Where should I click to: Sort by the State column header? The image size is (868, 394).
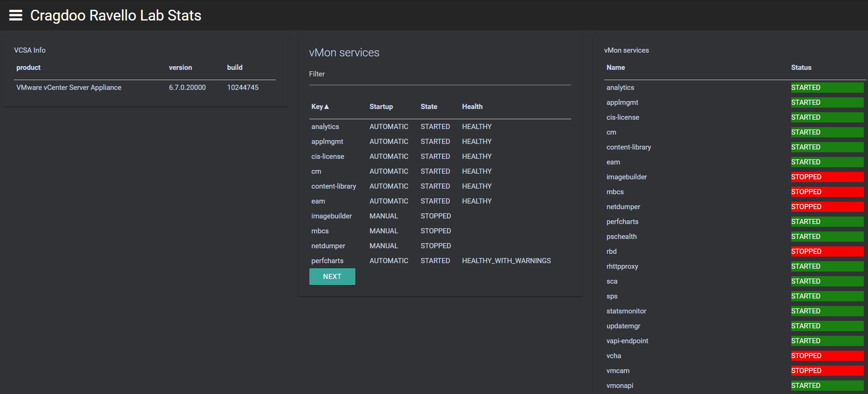click(x=429, y=107)
